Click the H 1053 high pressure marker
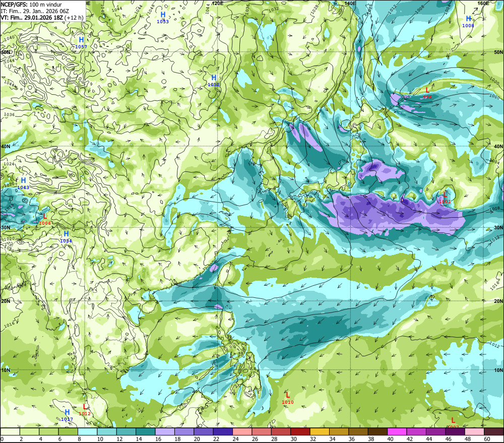 click(163, 17)
